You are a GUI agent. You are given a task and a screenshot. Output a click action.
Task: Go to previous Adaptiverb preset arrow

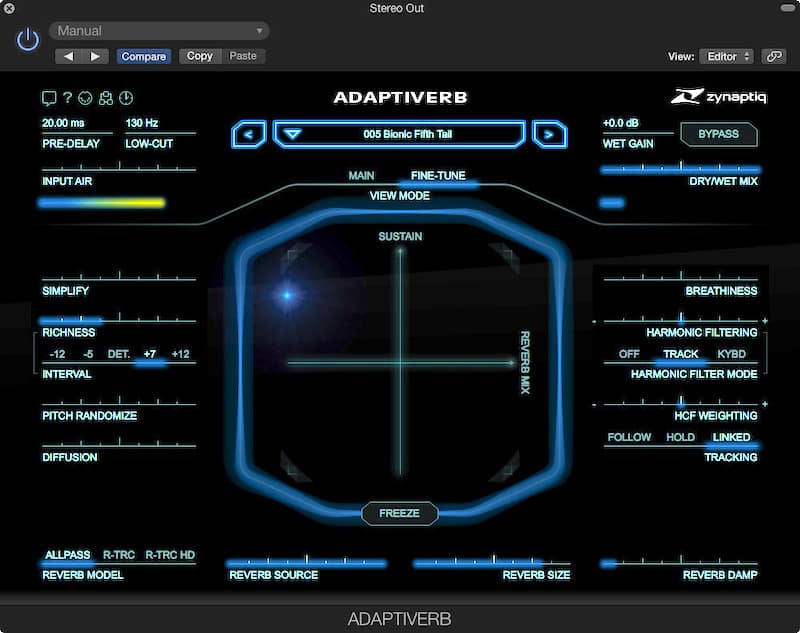pos(248,135)
